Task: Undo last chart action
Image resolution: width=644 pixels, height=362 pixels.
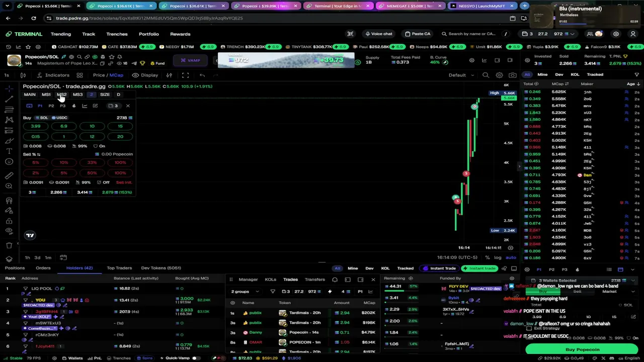Action: click(202, 75)
